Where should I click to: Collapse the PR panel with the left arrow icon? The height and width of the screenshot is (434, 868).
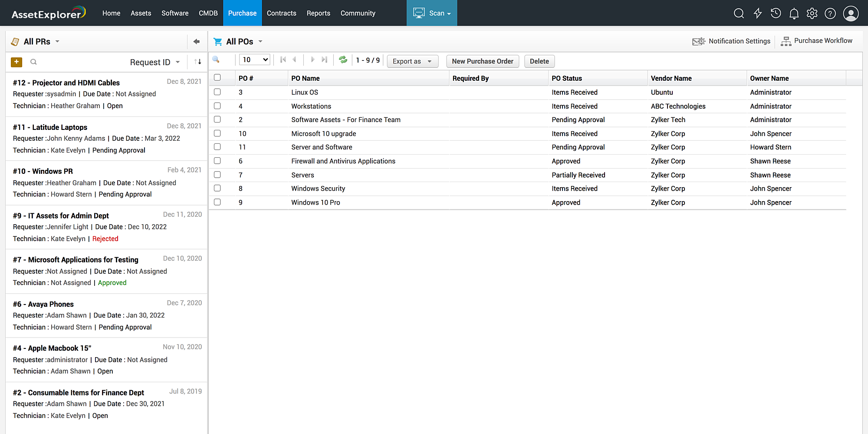click(196, 42)
